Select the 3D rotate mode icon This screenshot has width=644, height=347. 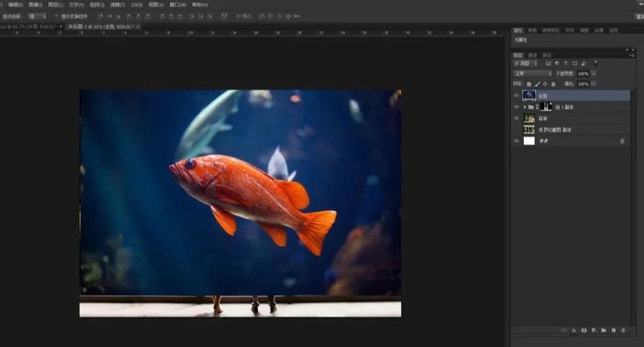(261, 16)
